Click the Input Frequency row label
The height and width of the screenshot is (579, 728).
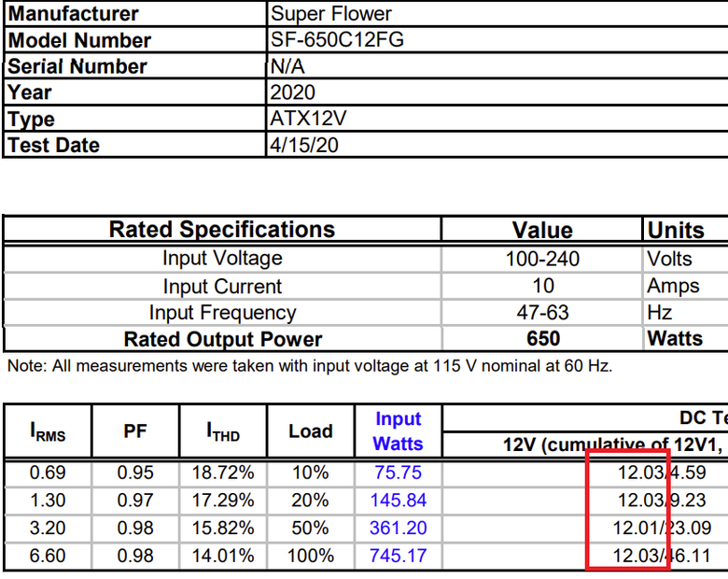click(x=222, y=313)
